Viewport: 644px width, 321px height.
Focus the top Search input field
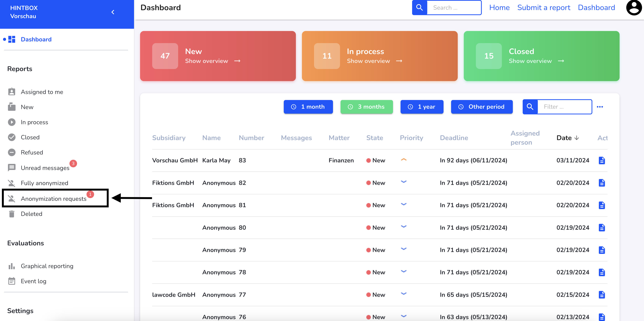(454, 8)
